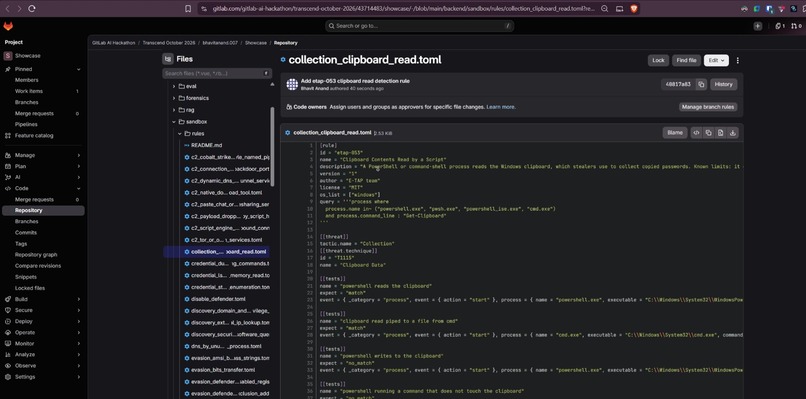Click Transcend October 2026 breadcrumb
The height and width of the screenshot is (399, 806).
(169, 43)
